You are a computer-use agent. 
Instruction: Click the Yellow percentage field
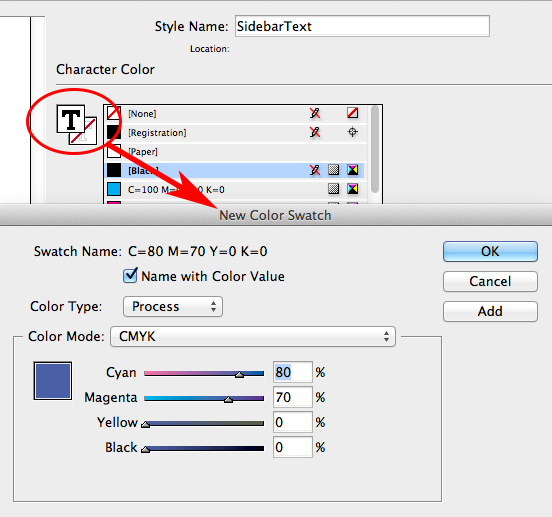click(x=293, y=422)
